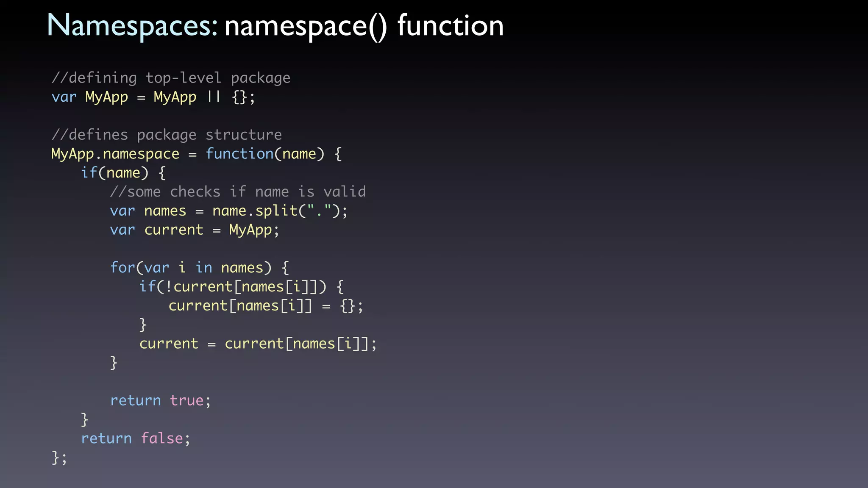Click the line 'return false;'
868x488 pixels.
coord(136,438)
